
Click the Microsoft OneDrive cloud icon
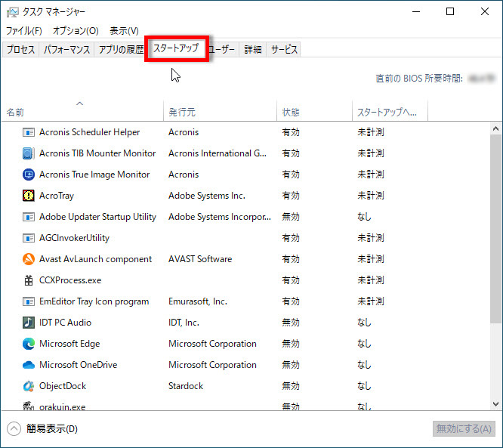(x=29, y=365)
